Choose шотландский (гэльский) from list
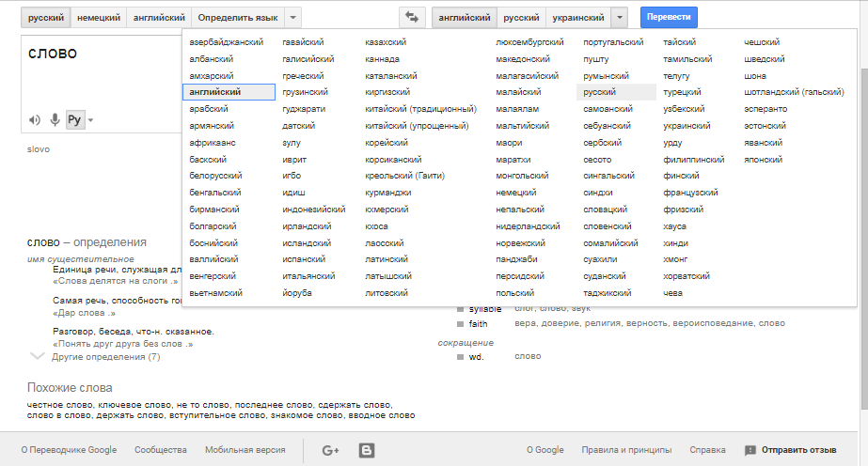Image resolution: width=868 pixels, height=466 pixels. click(794, 92)
